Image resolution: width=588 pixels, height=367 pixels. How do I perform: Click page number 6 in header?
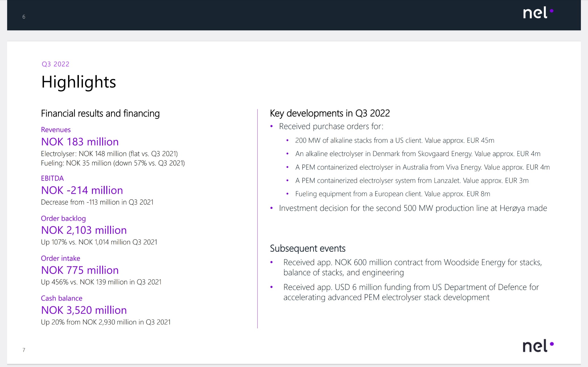click(24, 17)
